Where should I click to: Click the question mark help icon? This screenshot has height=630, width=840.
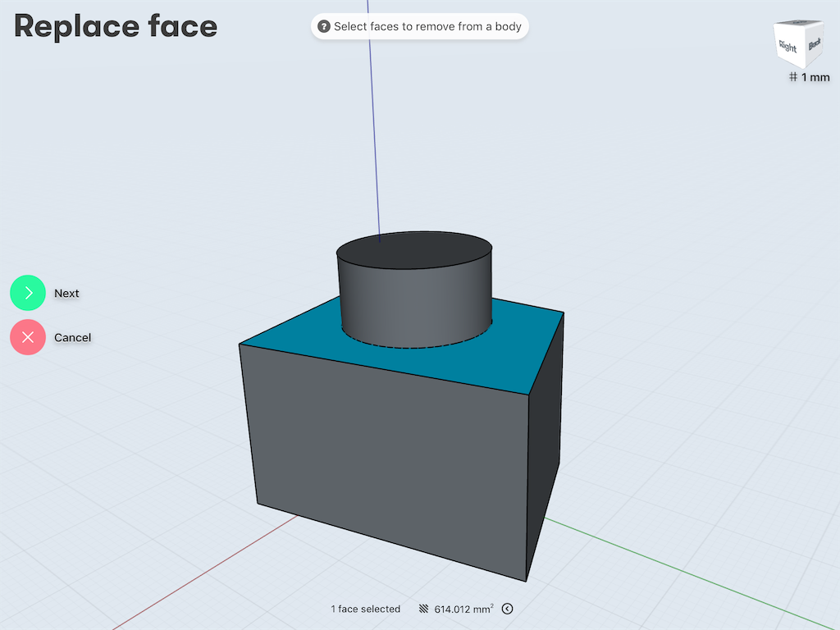click(x=323, y=26)
